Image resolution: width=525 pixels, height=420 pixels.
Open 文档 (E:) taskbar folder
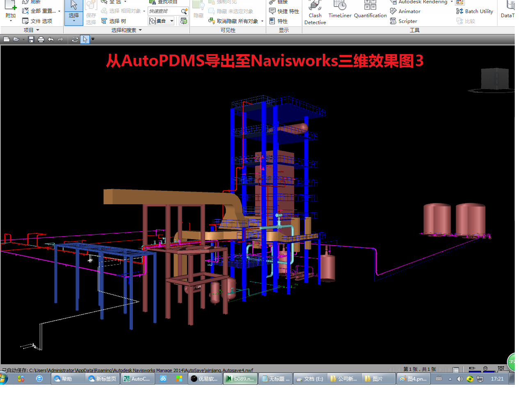click(x=310, y=379)
